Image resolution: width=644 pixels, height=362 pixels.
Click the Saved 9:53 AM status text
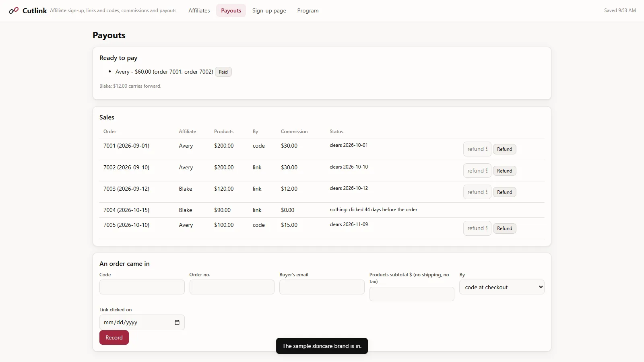620,10
